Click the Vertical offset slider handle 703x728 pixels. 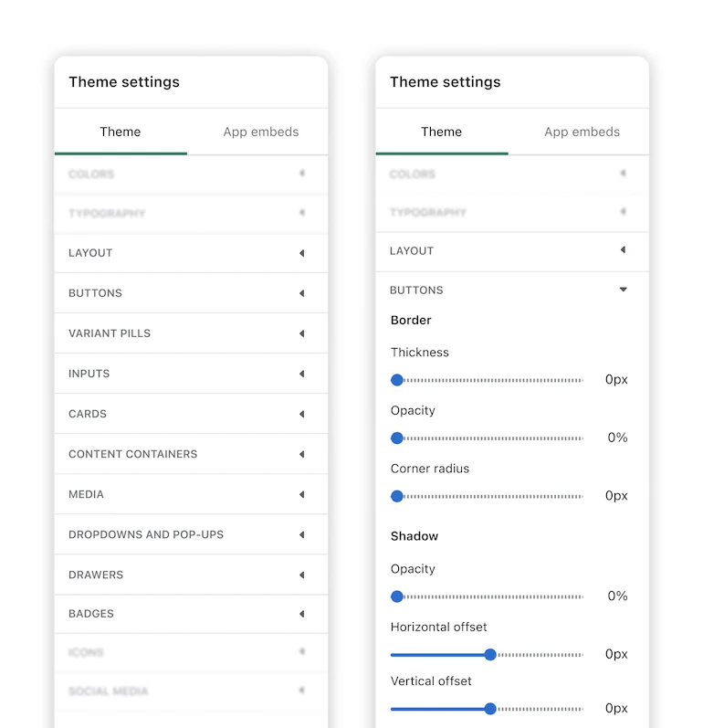coord(490,709)
